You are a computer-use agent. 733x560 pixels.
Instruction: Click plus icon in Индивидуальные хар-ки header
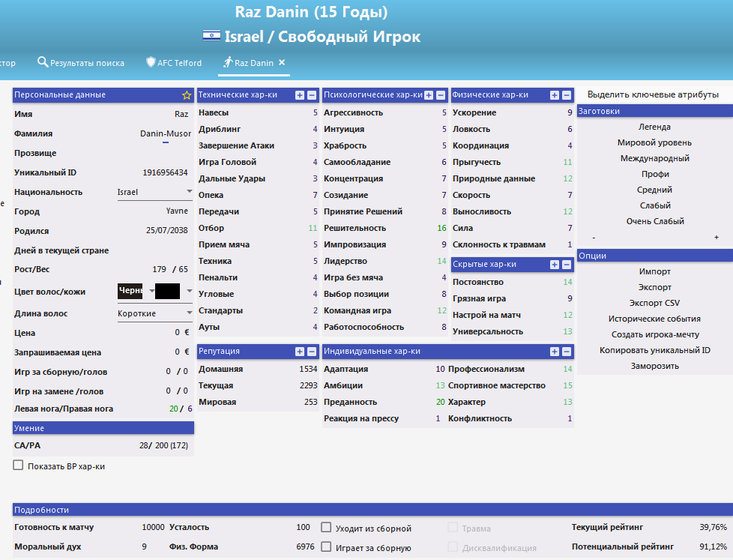(555, 352)
